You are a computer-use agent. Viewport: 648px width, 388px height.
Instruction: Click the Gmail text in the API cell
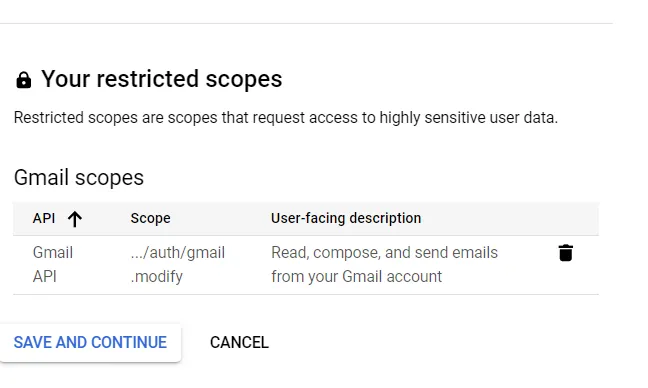coord(53,252)
